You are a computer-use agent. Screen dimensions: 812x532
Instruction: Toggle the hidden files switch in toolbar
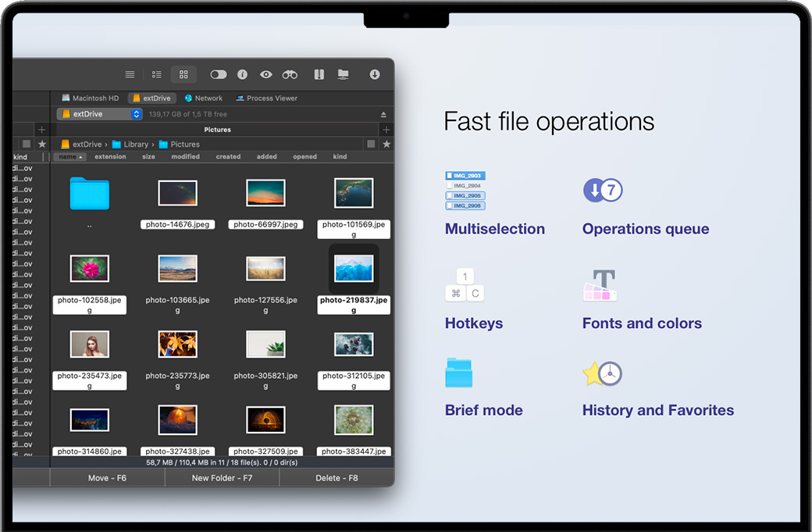click(x=219, y=74)
